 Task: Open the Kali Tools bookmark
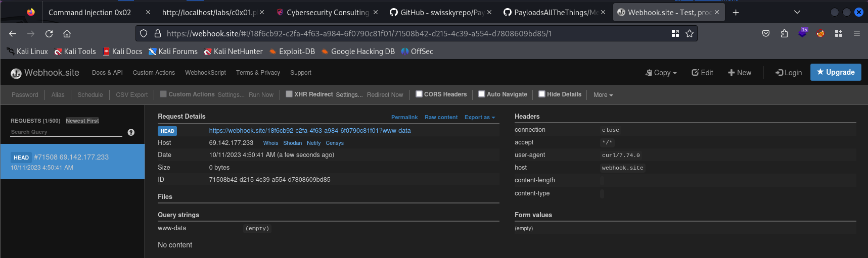(x=75, y=51)
